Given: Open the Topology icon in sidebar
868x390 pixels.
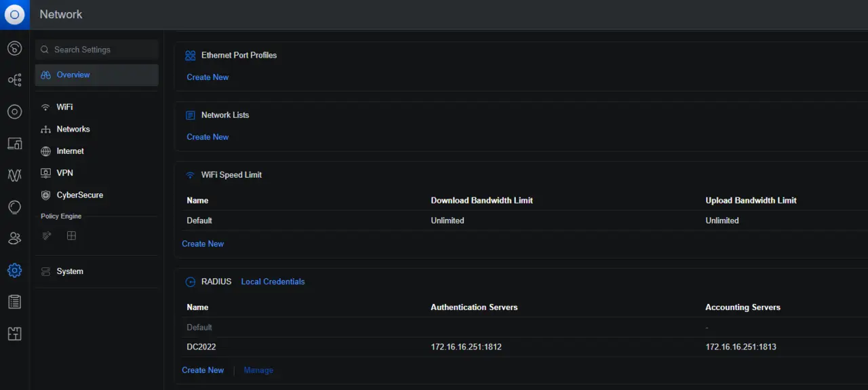Looking at the screenshot, I should click(14, 81).
